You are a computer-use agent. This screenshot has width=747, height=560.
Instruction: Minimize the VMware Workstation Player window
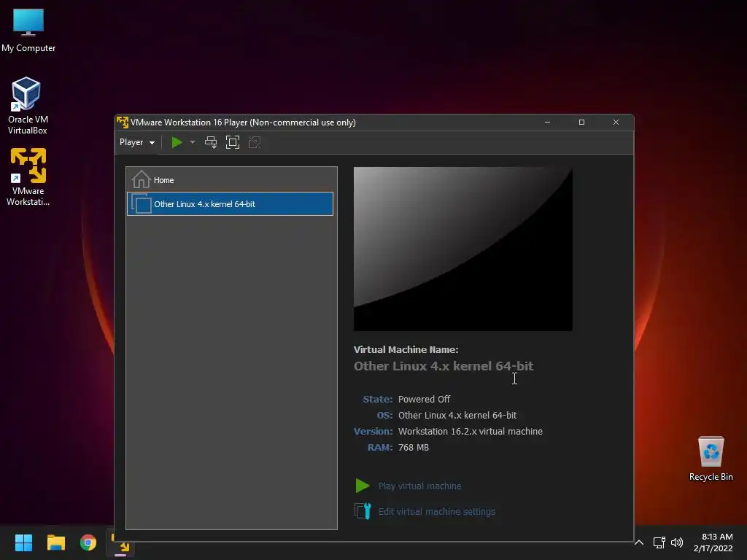click(x=547, y=122)
